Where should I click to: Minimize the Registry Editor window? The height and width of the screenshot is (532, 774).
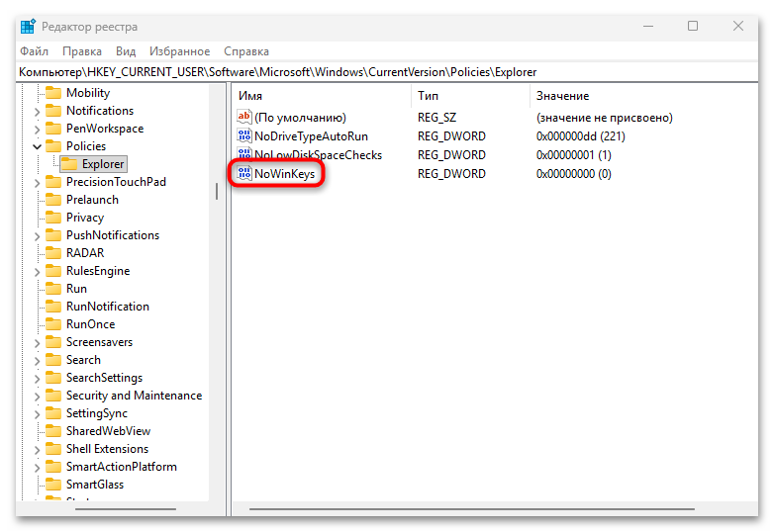pyautogui.click(x=648, y=26)
